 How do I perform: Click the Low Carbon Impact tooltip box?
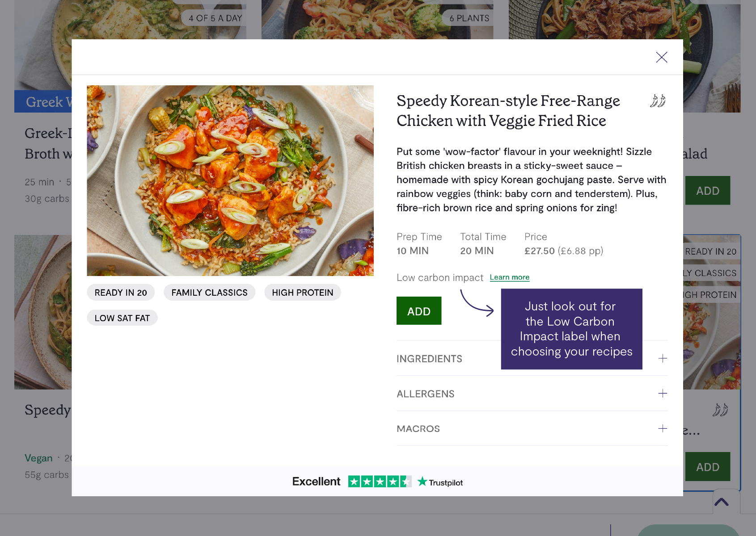click(x=571, y=329)
